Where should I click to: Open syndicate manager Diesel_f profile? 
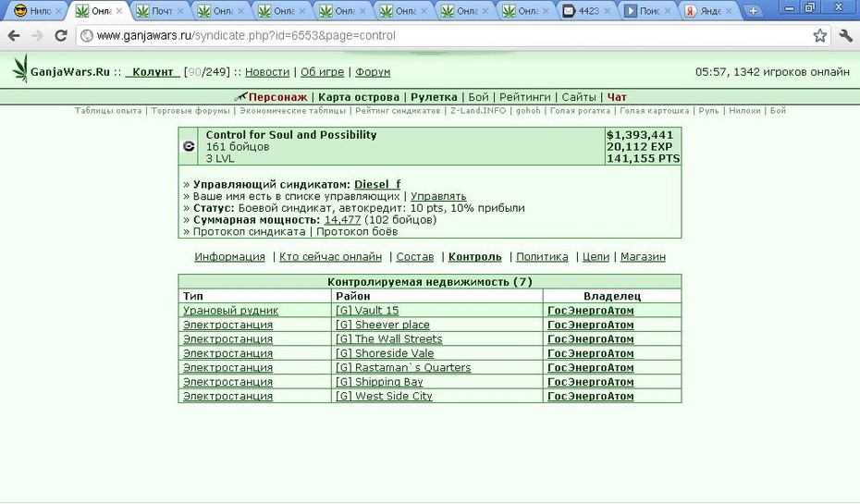click(x=377, y=184)
